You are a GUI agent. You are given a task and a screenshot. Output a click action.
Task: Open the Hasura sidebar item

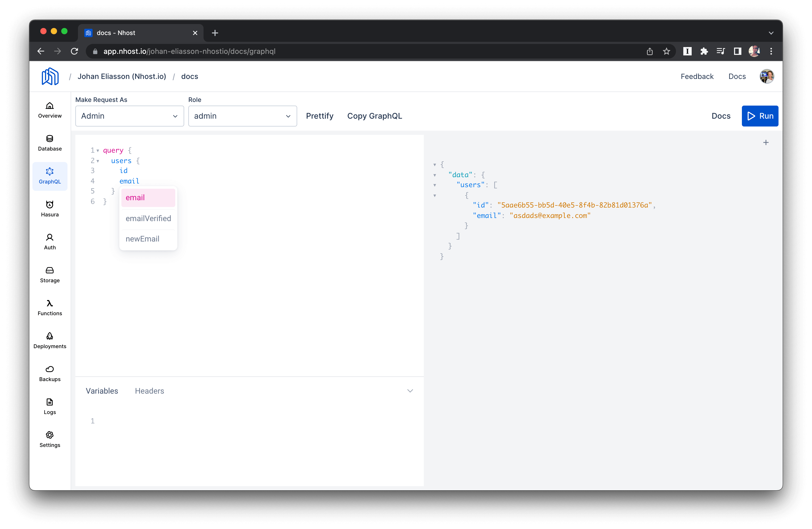(50, 209)
